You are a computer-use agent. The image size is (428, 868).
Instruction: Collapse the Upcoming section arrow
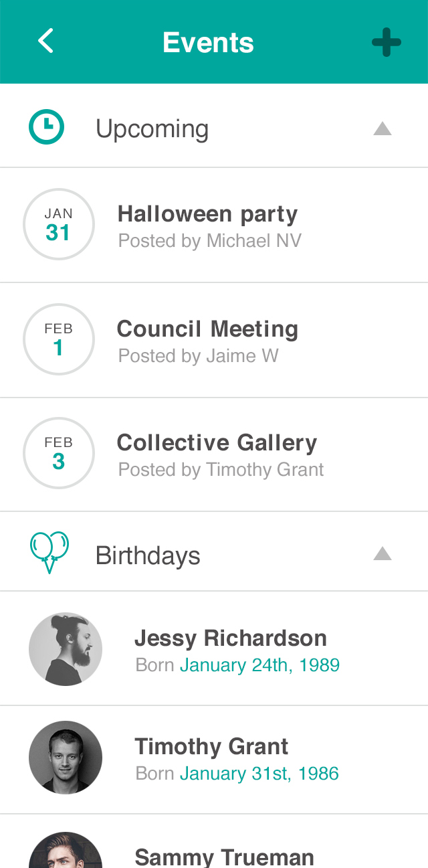pos(382,128)
